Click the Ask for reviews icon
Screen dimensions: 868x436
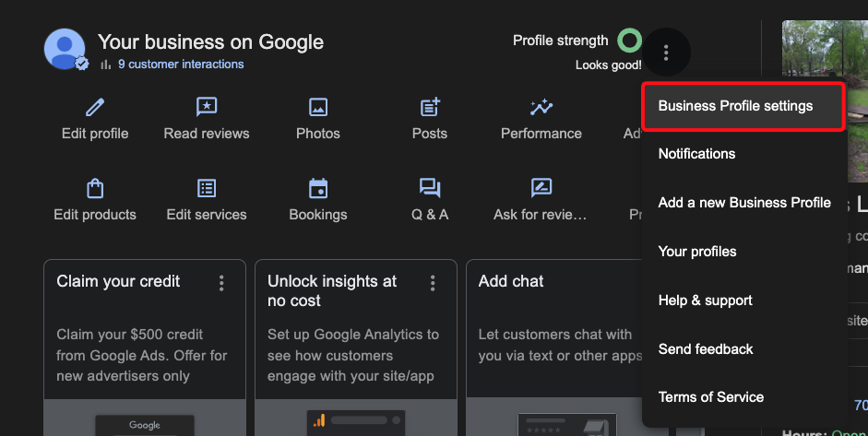(x=541, y=188)
